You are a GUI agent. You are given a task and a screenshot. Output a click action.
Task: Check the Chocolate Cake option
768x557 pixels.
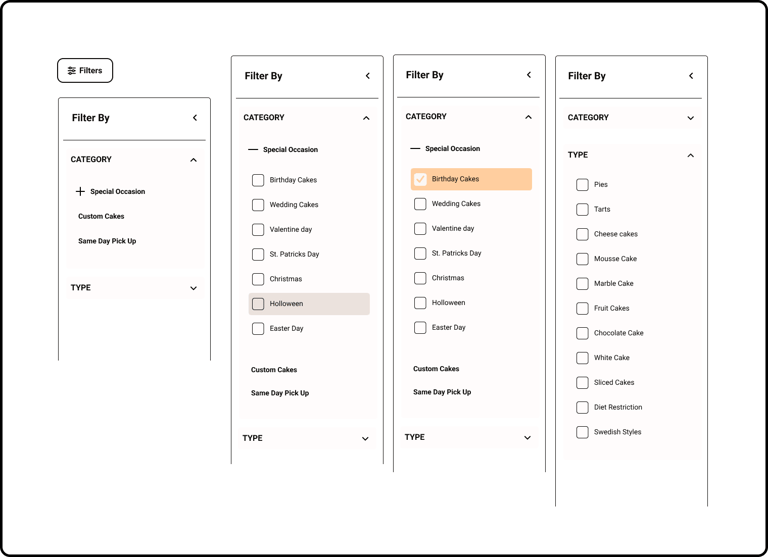pos(582,333)
